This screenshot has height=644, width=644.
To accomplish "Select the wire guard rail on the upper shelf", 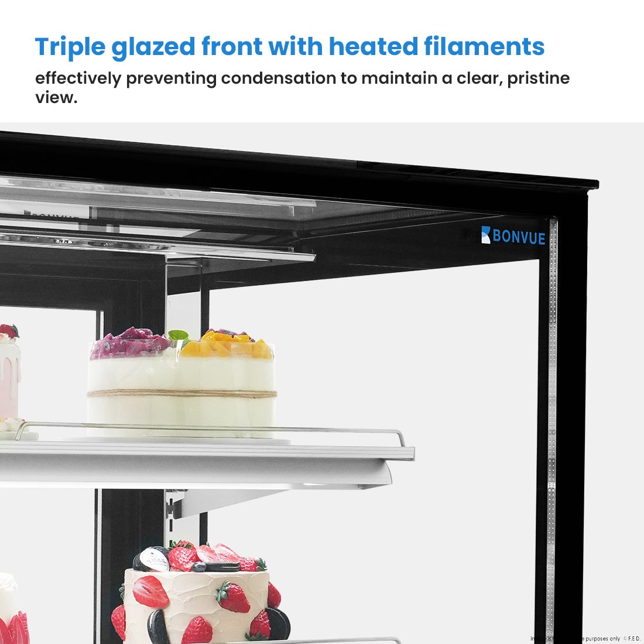I will point(210,432).
